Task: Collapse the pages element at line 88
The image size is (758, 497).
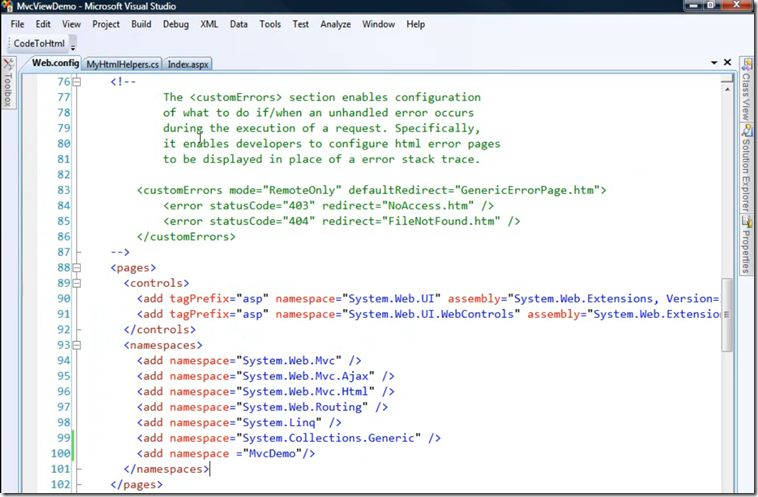Action: (x=77, y=267)
